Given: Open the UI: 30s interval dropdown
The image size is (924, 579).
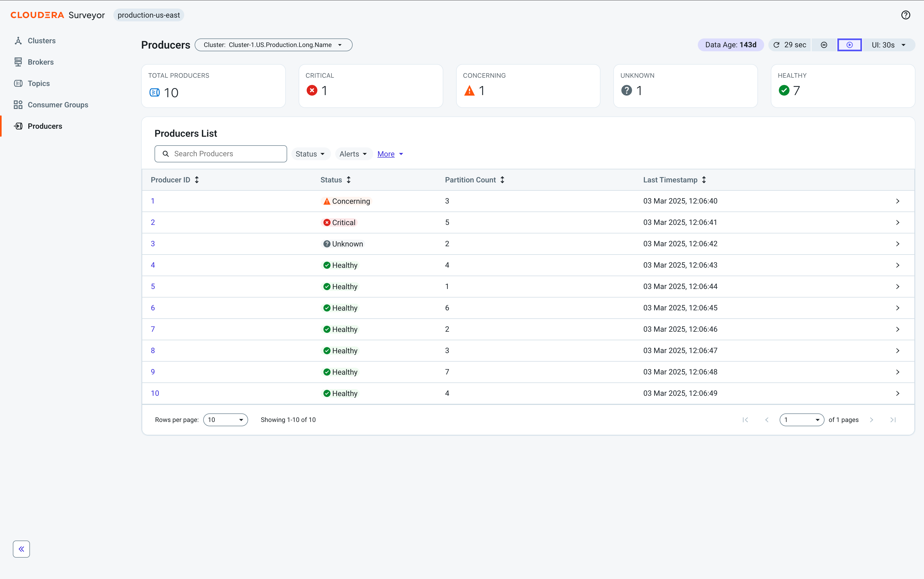Looking at the screenshot, I should (889, 45).
